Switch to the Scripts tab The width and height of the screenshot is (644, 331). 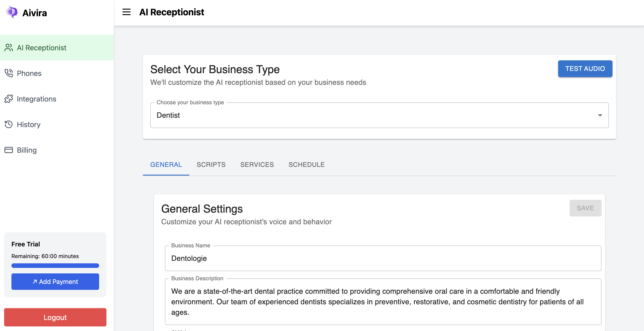[211, 165]
